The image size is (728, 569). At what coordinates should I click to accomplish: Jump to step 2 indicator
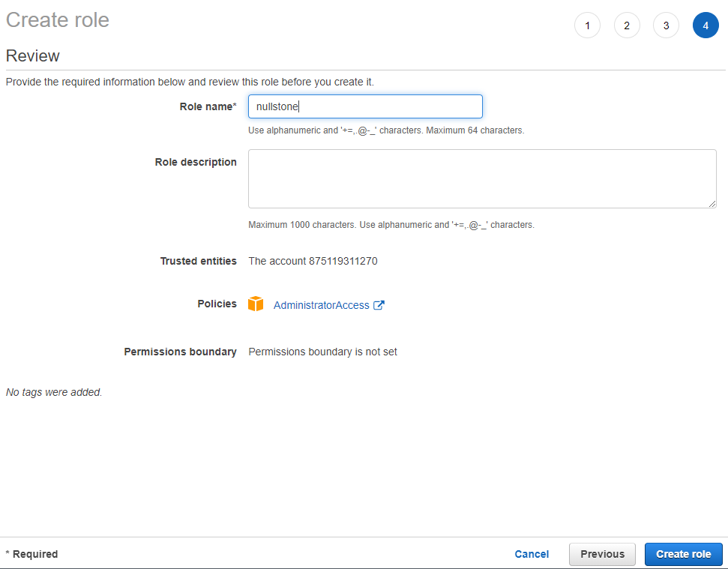(x=627, y=25)
